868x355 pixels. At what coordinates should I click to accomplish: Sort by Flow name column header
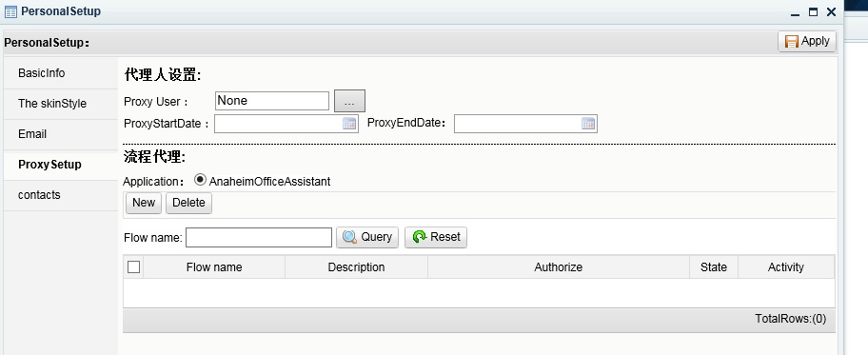click(x=214, y=267)
